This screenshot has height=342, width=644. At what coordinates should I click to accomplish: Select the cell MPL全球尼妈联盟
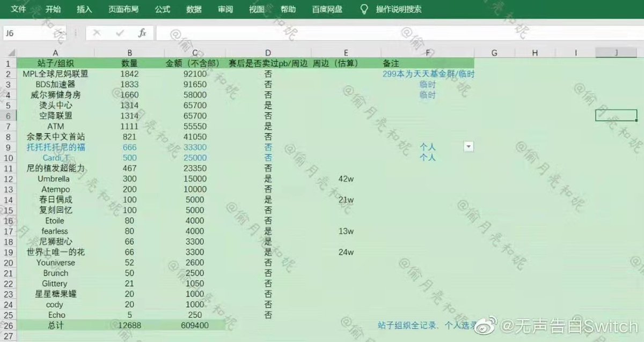pyautogui.click(x=55, y=73)
